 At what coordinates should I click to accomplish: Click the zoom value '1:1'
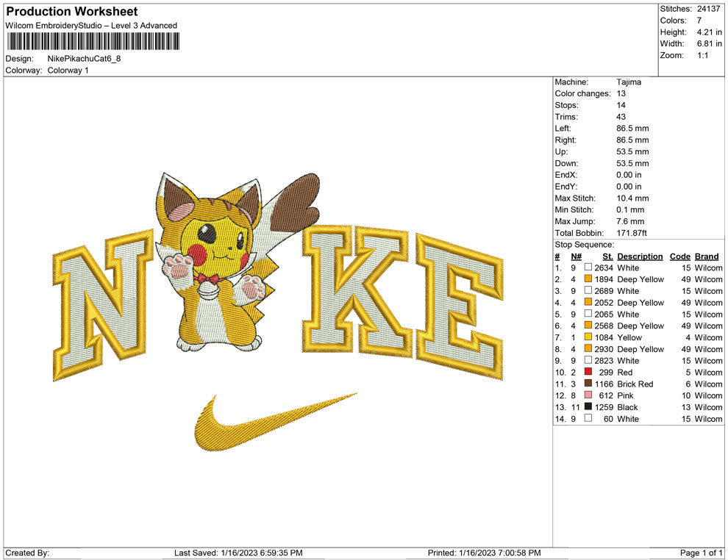pos(702,55)
